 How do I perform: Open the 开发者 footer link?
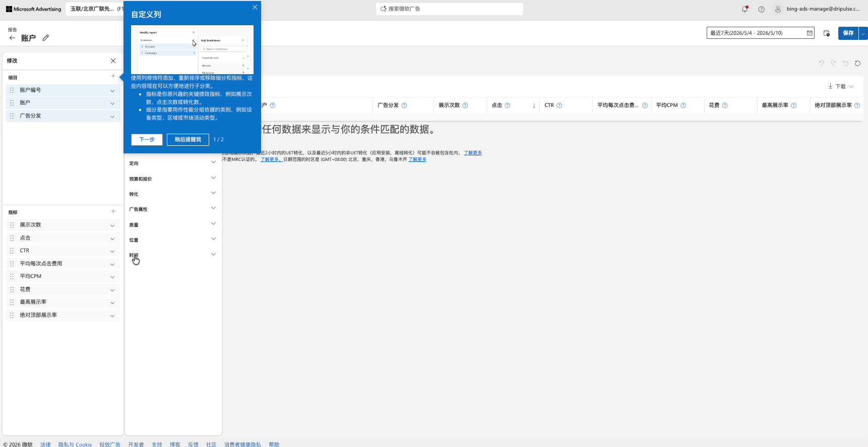(x=136, y=444)
